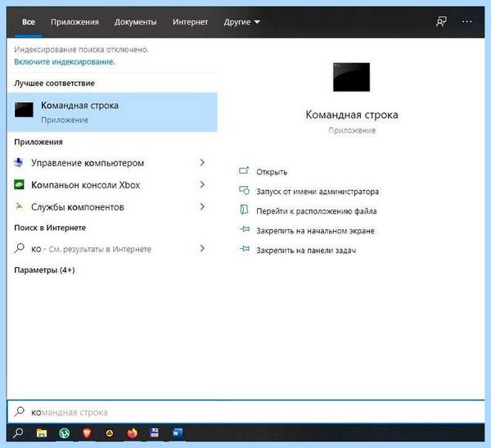Launch Brave browser from the taskbar
The height and width of the screenshot is (448, 491).
[87, 433]
